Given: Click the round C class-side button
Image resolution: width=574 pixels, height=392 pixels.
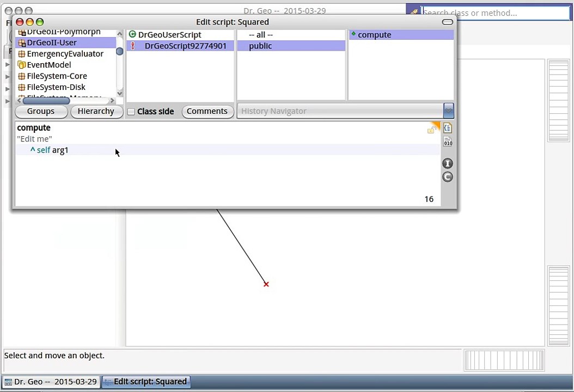Looking at the screenshot, I should click(x=447, y=177).
